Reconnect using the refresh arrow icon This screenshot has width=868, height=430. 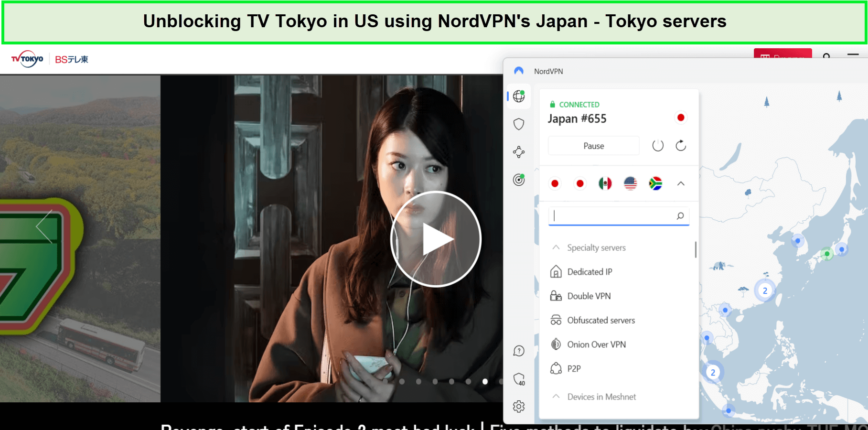coord(681,146)
